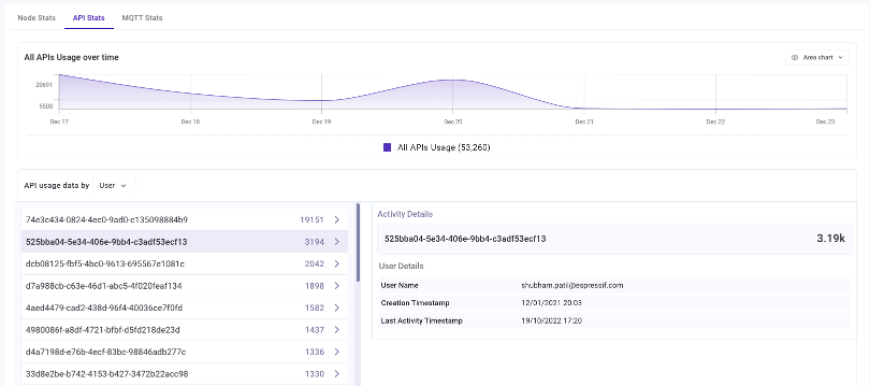Click the chevron arrow next to count 1582
Screen dimensions: 870x386
point(337,308)
